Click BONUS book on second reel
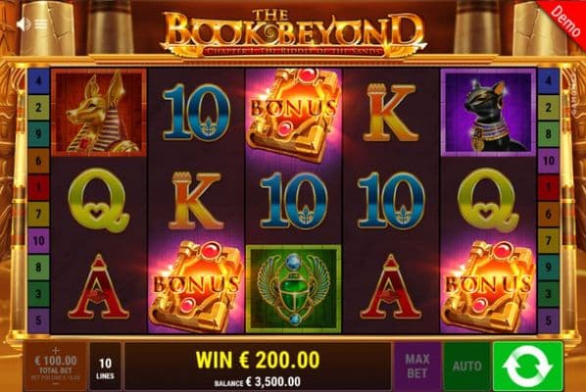 coord(196,287)
